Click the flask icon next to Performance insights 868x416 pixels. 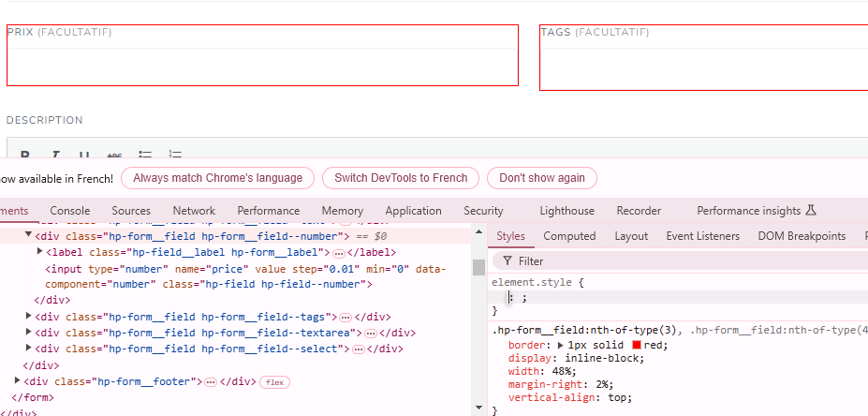click(x=811, y=211)
